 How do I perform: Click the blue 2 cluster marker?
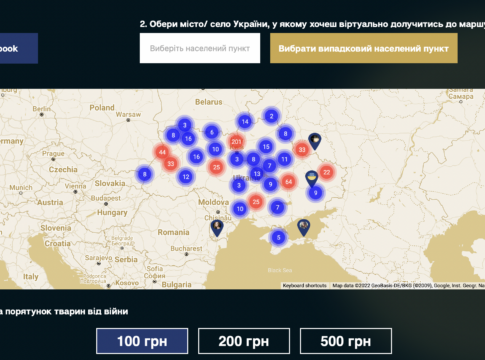click(x=271, y=116)
